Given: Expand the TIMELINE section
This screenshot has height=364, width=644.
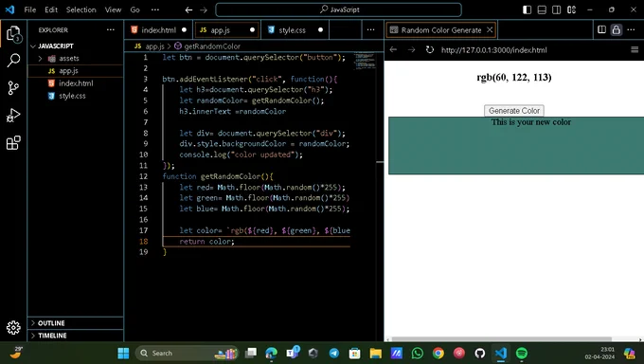Looking at the screenshot, I should coord(75,336).
